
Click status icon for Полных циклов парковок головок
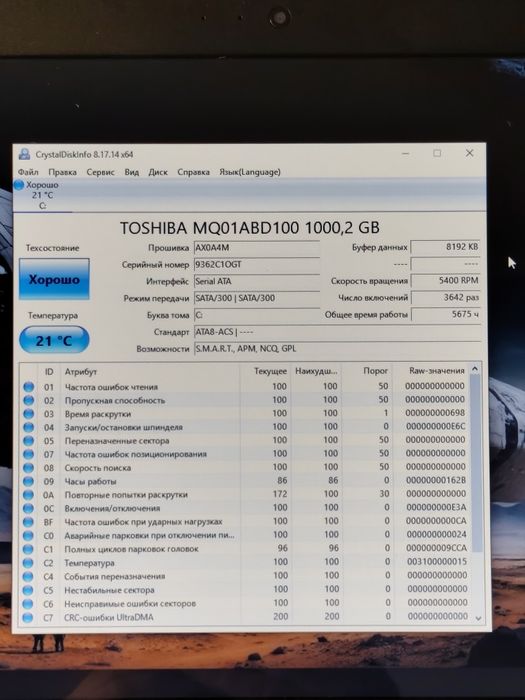pos(29,549)
